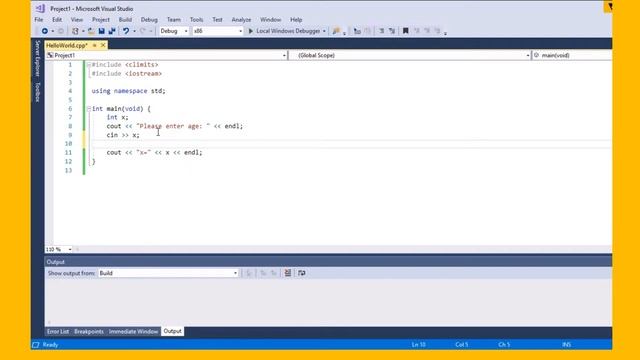Open the View menu
640x360 pixels.
77,20
